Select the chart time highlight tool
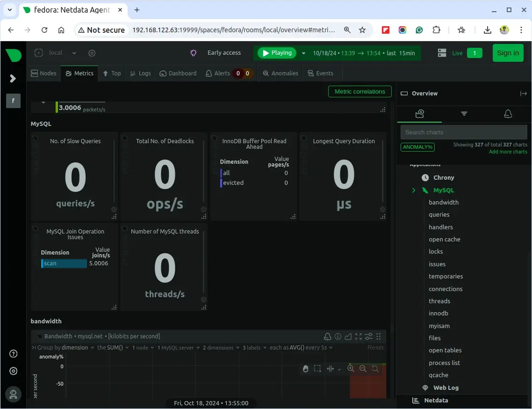The height and width of the screenshot is (409, 532). [331, 369]
